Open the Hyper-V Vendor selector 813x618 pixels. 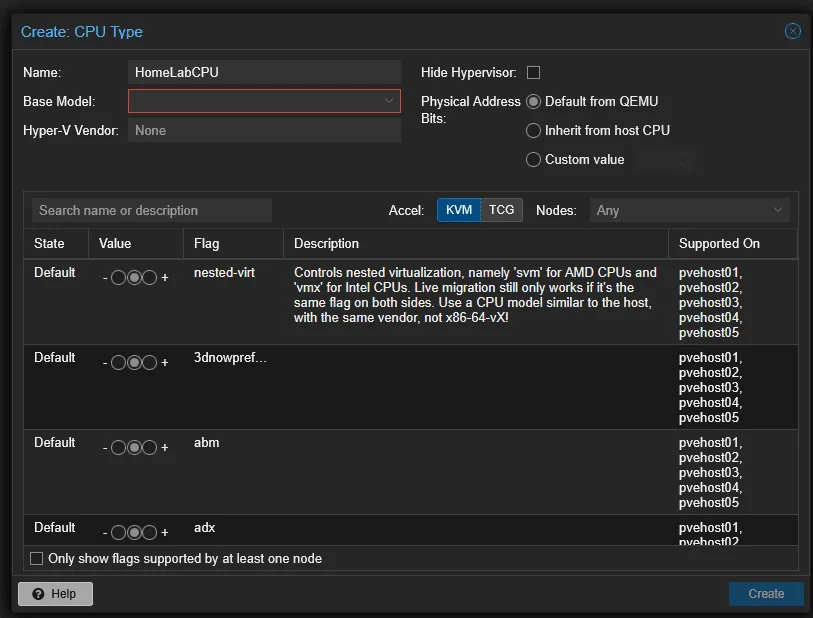click(x=264, y=130)
